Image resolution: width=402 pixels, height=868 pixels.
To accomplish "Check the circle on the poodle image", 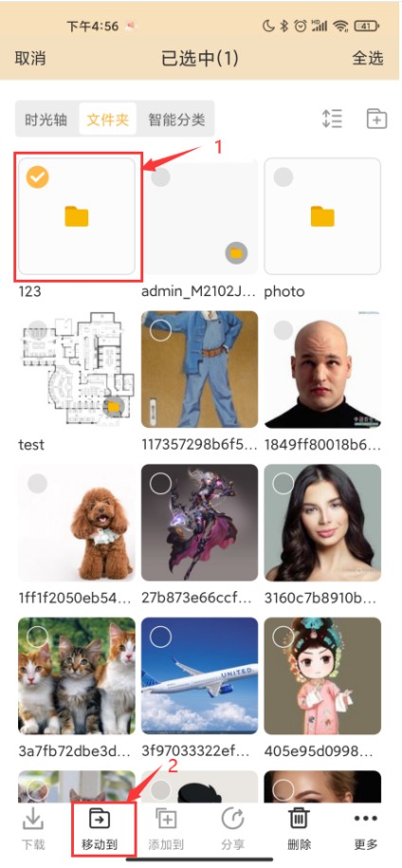I will pyautogui.click(x=38, y=483).
